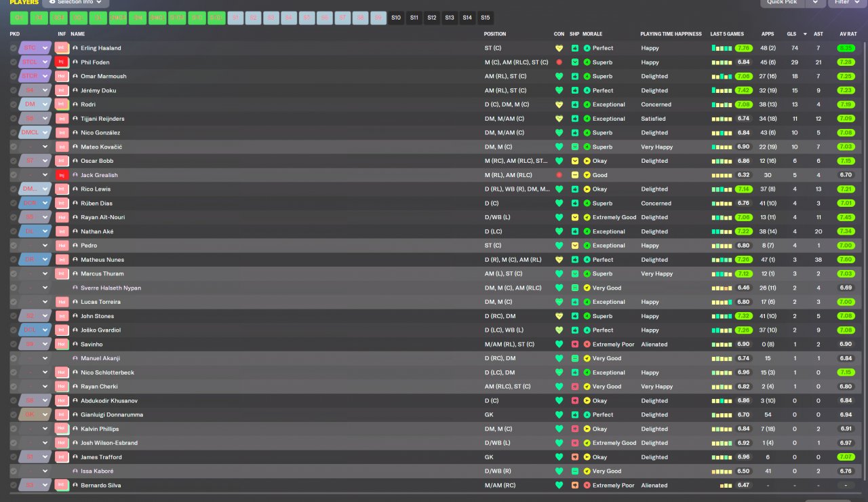This screenshot has height=502, width=868.
Task: Open Erling Haaland's STC position dropdown
Action: pyautogui.click(x=35, y=48)
